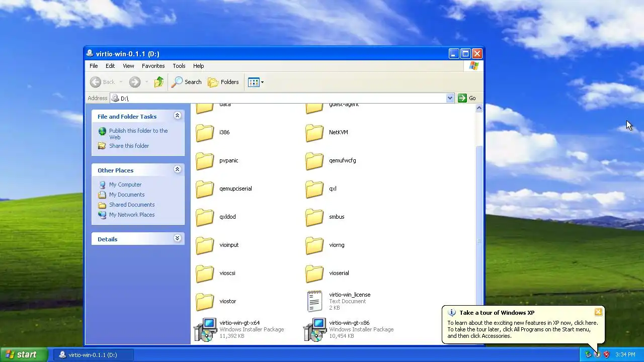This screenshot has width=644, height=362.
Task: Select the viostor folder icon
Action: (205, 302)
